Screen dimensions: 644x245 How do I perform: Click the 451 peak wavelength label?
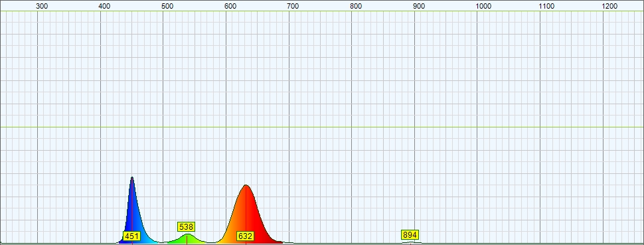(x=132, y=236)
